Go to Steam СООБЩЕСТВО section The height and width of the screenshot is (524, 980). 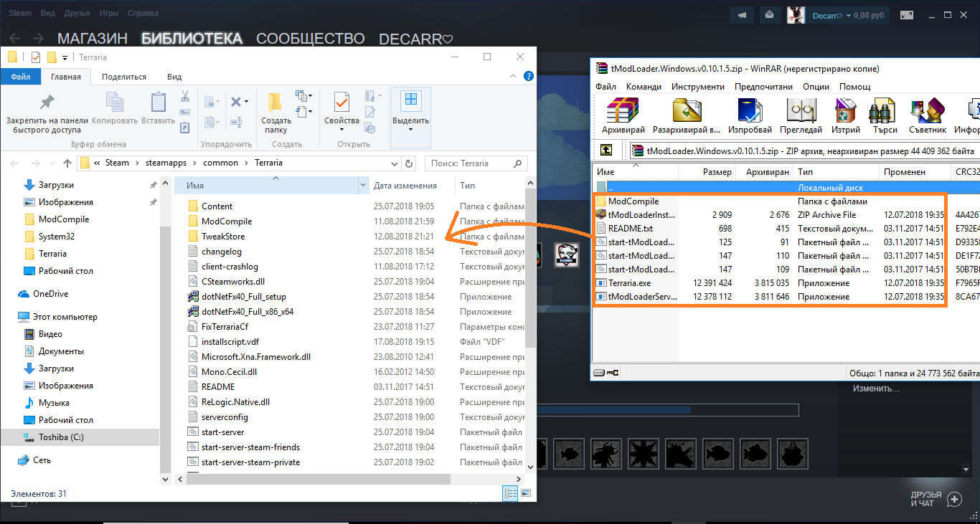point(311,39)
